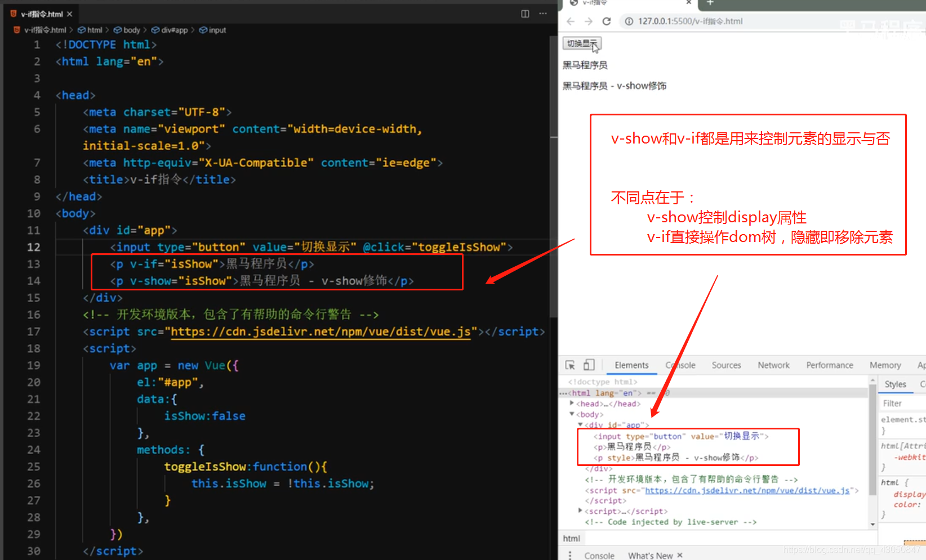Close the What's New drawer tab
The width and height of the screenshot is (926, 560).
(x=680, y=555)
